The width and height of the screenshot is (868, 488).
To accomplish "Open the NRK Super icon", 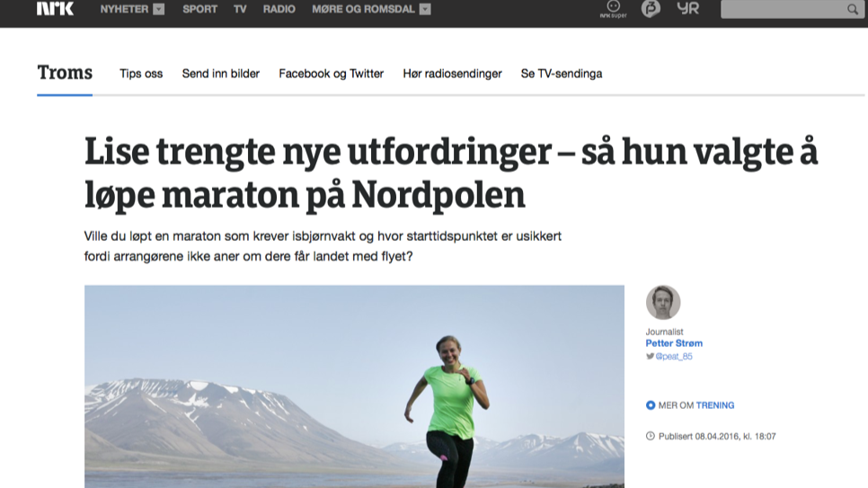I will pos(613,9).
